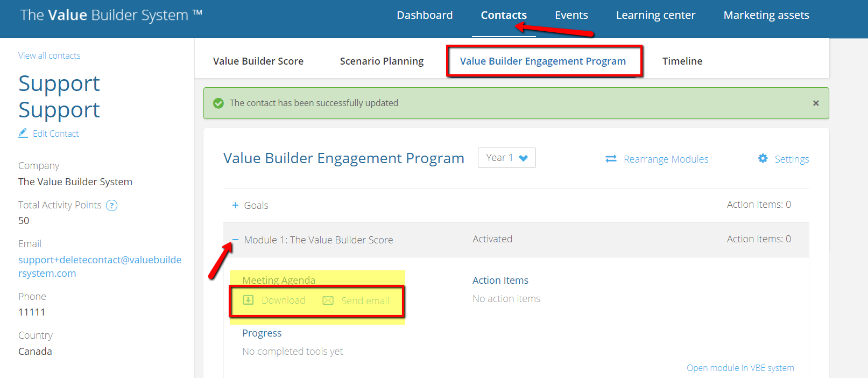Select Value Builder Engagement Program tab
This screenshot has width=868, height=378.
click(x=543, y=61)
